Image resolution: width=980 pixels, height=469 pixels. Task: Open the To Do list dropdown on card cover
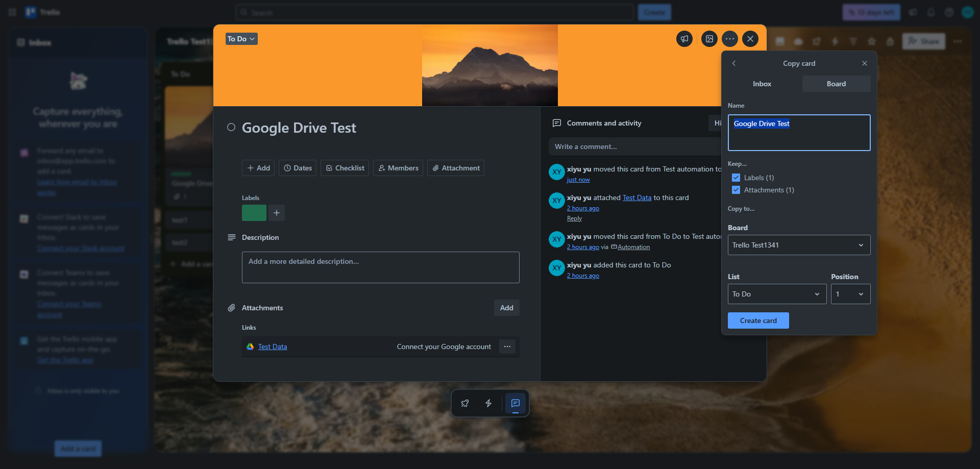coord(241,39)
